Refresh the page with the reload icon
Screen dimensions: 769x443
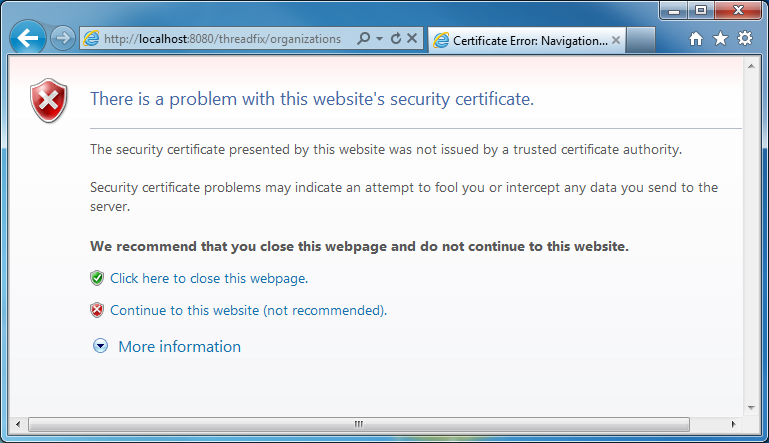pos(396,38)
